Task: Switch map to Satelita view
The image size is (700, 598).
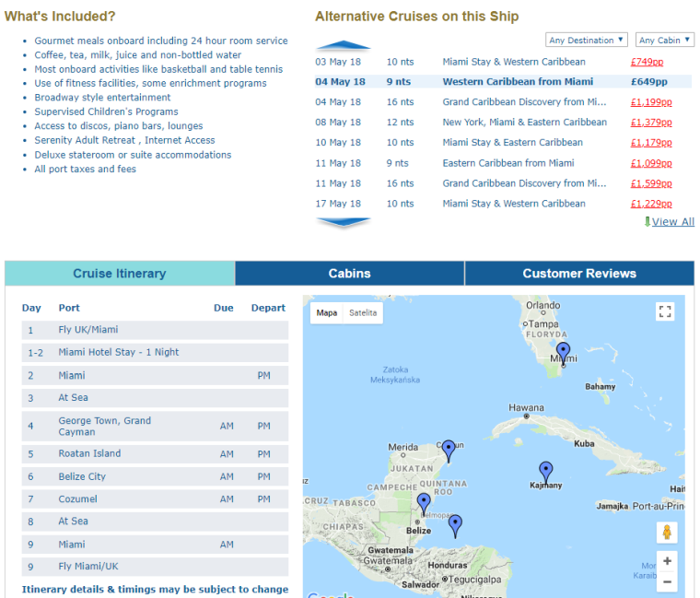Action: tap(363, 313)
